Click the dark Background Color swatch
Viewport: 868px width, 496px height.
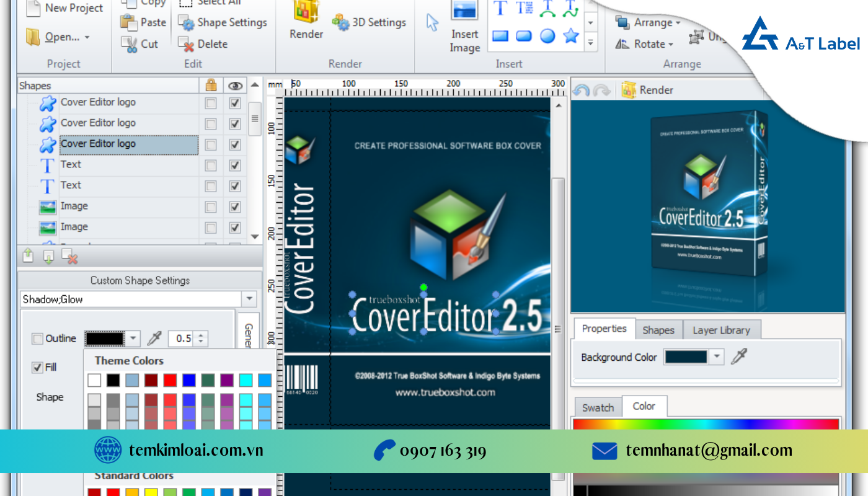click(686, 356)
